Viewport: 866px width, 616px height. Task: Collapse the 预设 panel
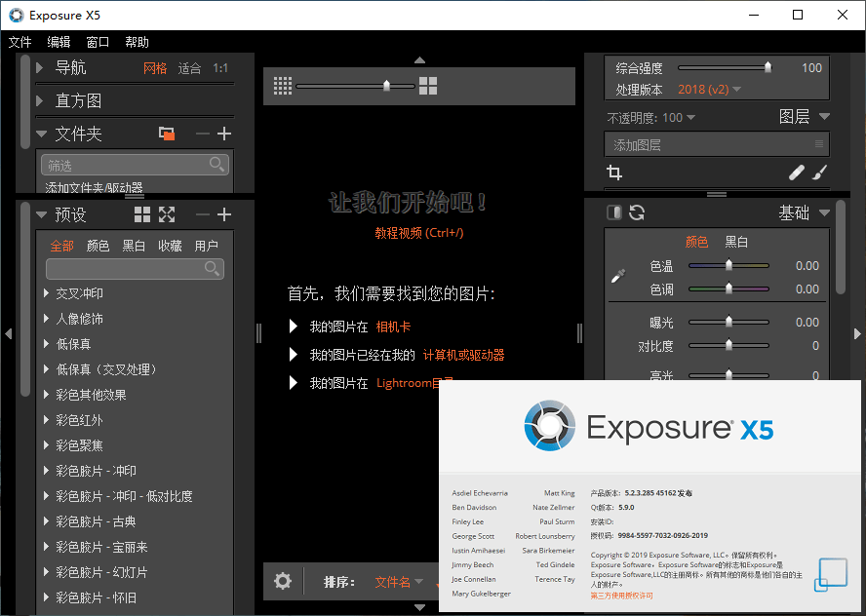coord(41,214)
